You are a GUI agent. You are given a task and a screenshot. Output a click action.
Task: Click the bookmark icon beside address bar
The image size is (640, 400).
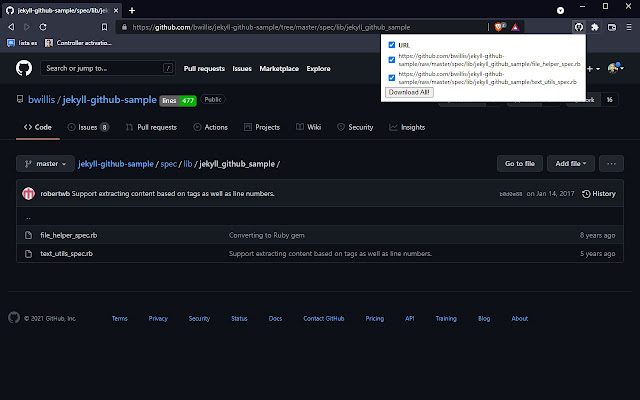[104, 27]
